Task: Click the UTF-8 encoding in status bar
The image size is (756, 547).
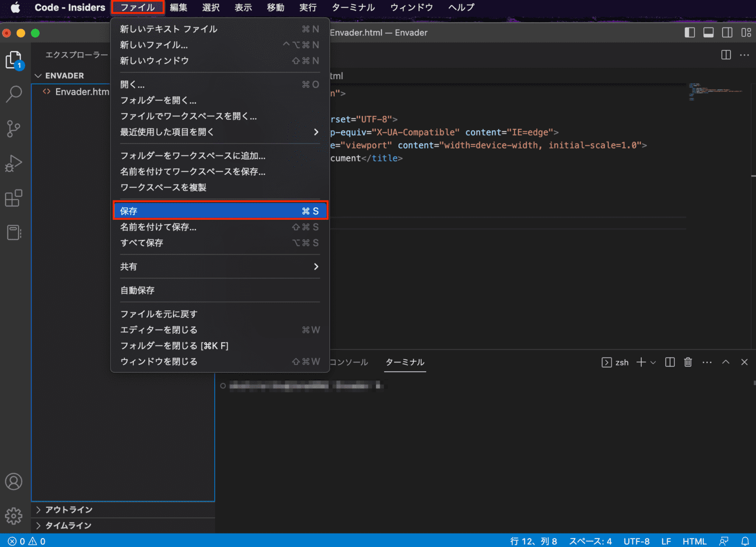Action: [x=636, y=541]
